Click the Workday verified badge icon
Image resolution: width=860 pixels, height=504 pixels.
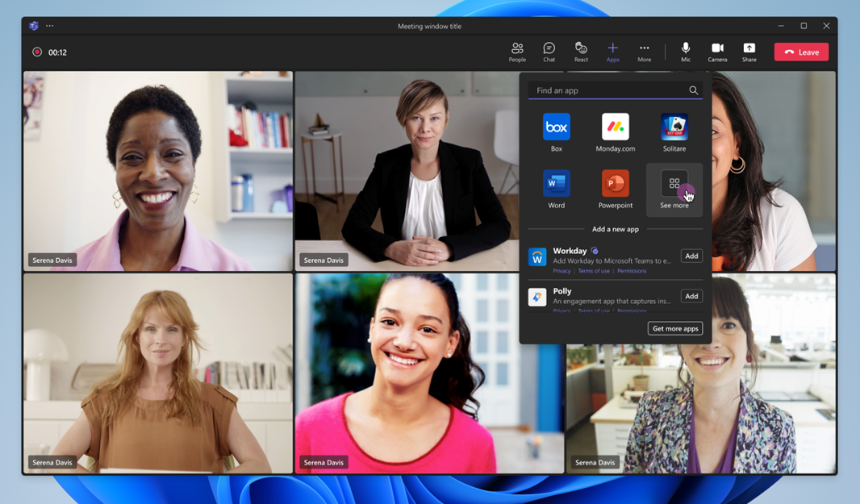(594, 251)
